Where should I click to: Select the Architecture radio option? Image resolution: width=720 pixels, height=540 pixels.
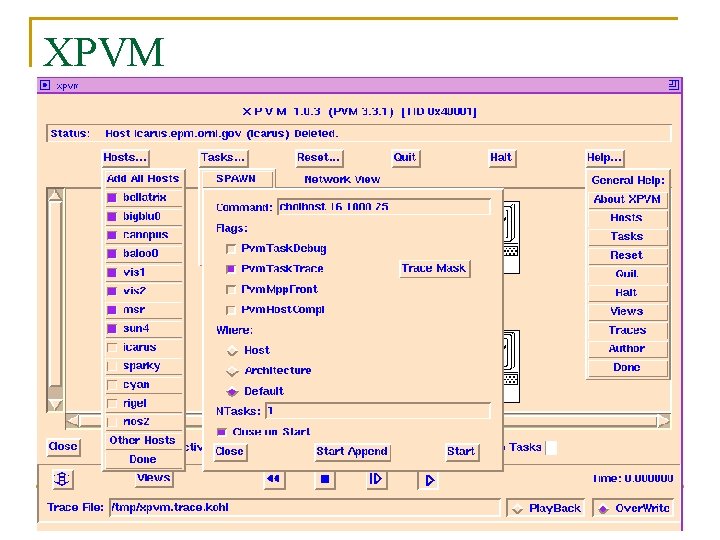click(232, 371)
